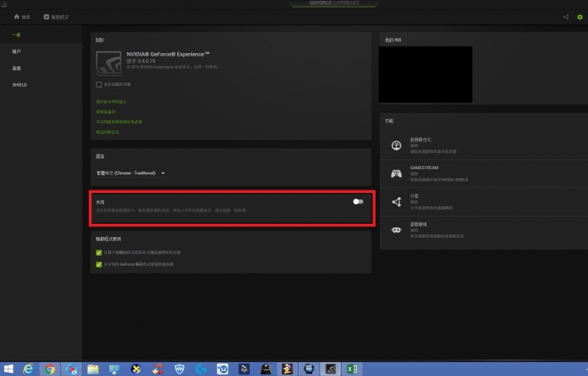
Task: Uncheck automatically download driver updates checkbox
Action: (x=99, y=253)
